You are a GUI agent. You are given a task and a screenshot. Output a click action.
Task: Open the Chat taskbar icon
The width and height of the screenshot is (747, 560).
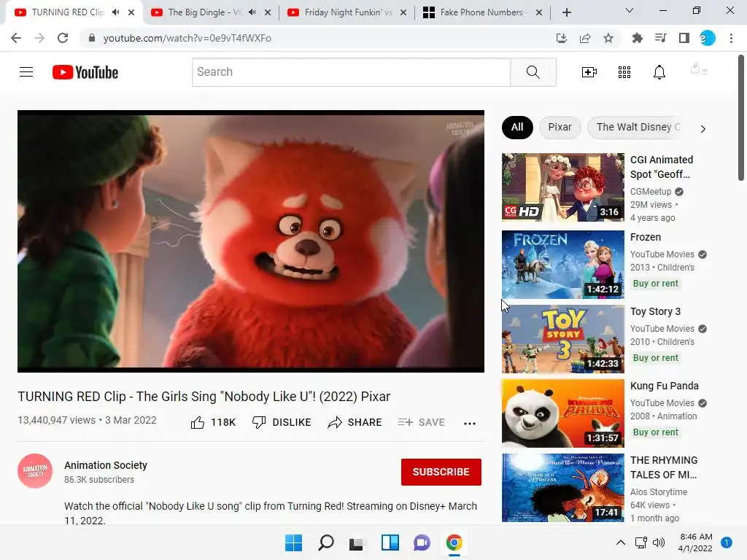pyautogui.click(x=422, y=542)
